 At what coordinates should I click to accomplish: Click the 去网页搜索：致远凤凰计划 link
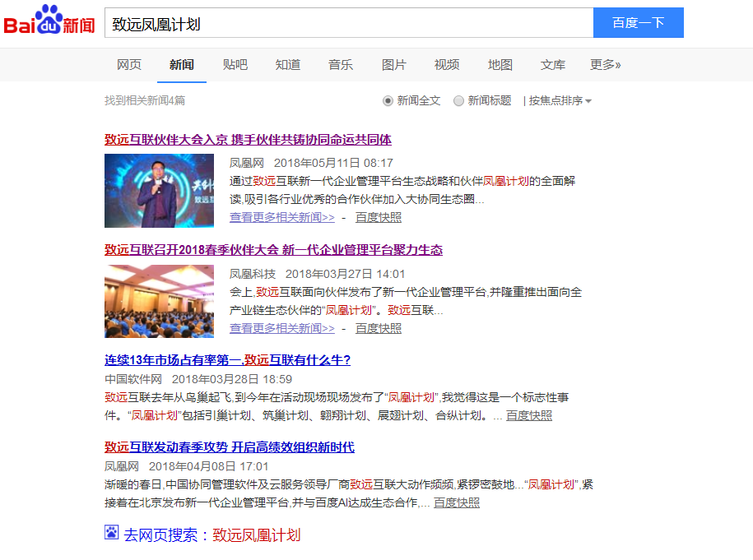tap(212, 535)
